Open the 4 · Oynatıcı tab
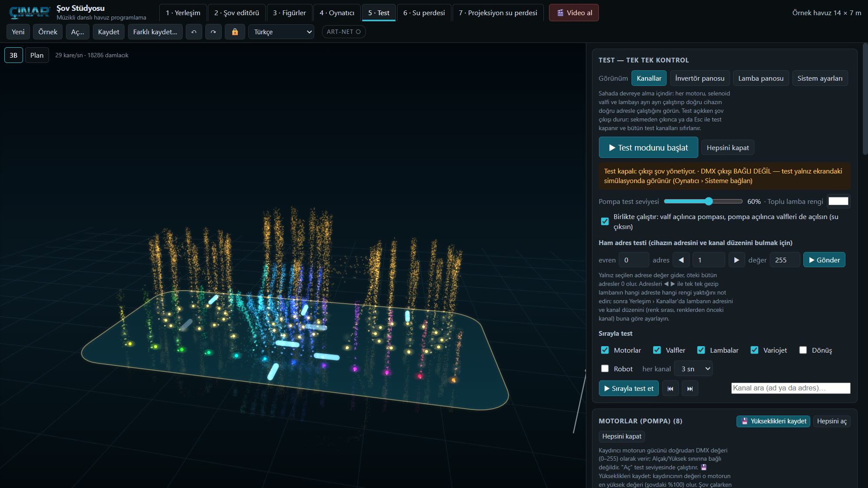 [337, 13]
